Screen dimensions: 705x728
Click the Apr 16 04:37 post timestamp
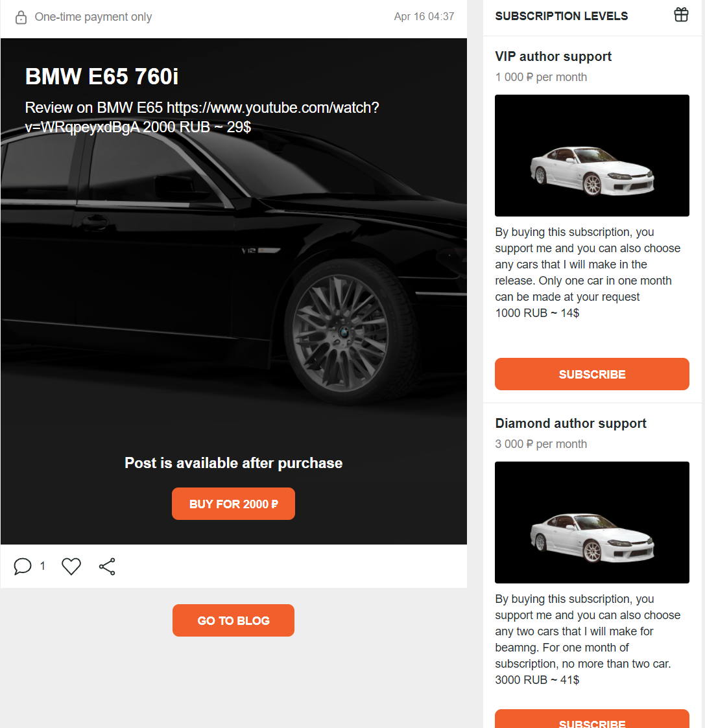[x=424, y=17]
